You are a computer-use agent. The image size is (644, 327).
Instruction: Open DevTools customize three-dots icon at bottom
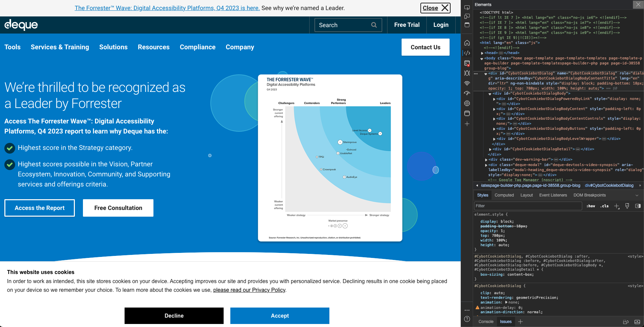tap(467, 310)
